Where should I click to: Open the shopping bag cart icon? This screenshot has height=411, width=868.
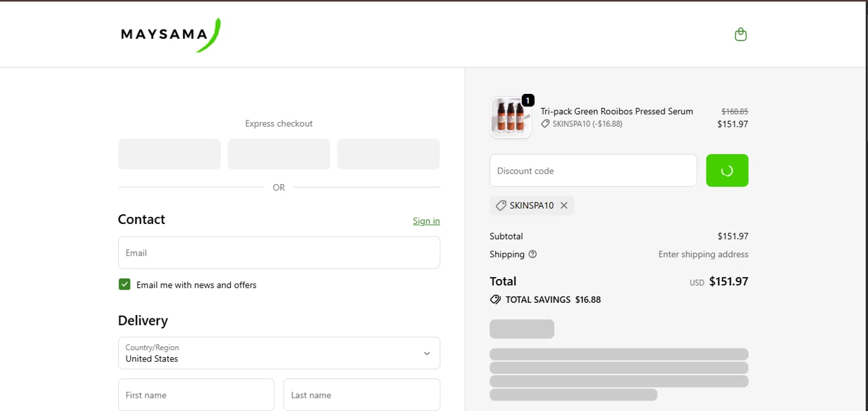[740, 35]
